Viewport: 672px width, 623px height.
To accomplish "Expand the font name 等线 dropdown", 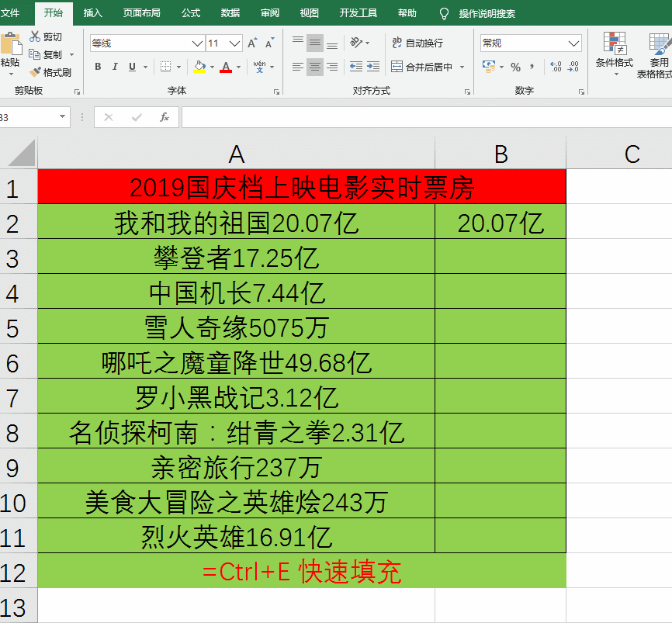I will coord(197,43).
